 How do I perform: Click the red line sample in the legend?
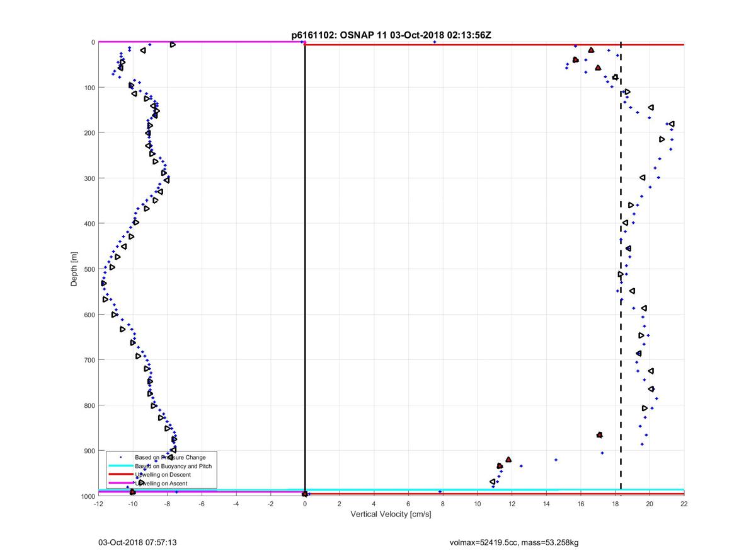pos(120,475)
